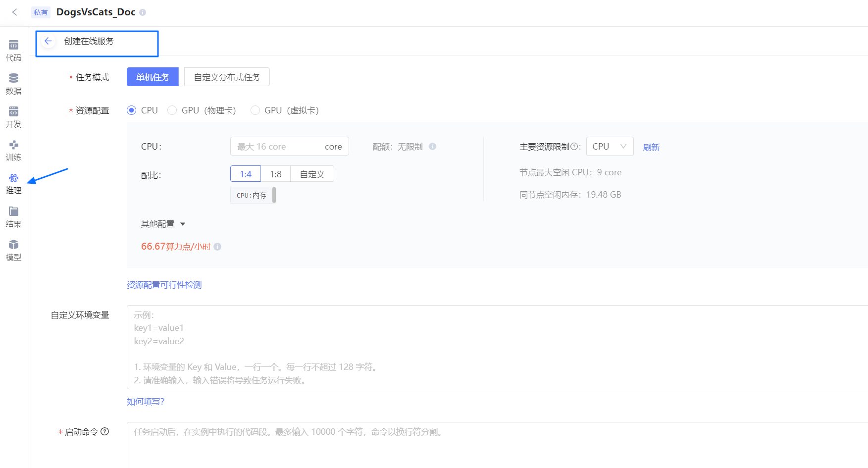This screenshot has height=468, width=868.
Task: Click the 如何填写? help link
Action: (145, 402)
